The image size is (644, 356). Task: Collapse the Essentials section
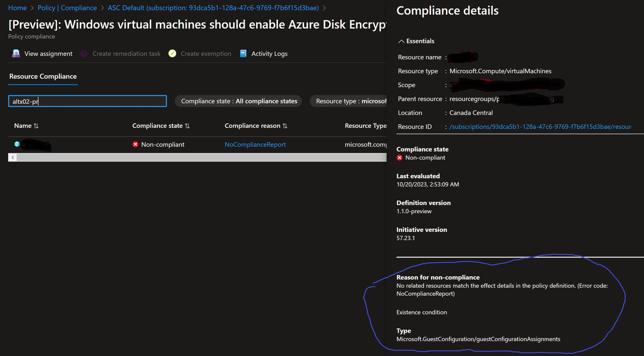tap(401, 41)
